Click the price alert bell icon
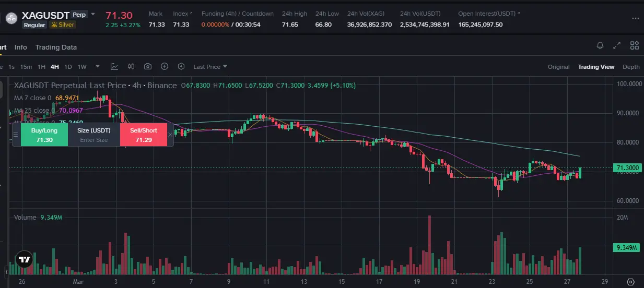This screenshot has height=288, width=644. coord(600,45)
